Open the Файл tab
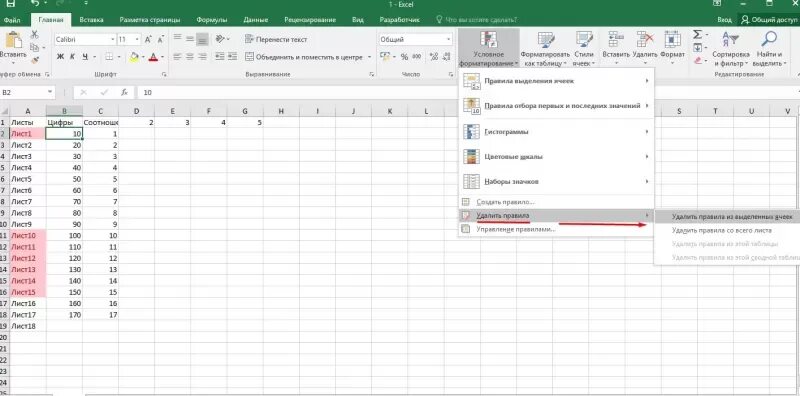This screenshot has height=396, width=800. (x=12, y=20)
